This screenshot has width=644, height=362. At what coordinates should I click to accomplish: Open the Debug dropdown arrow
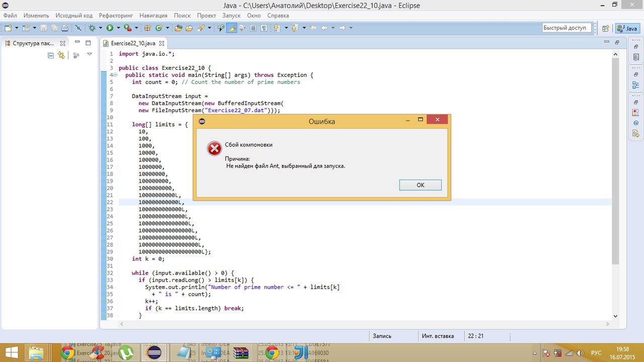[x=101, y=28]
